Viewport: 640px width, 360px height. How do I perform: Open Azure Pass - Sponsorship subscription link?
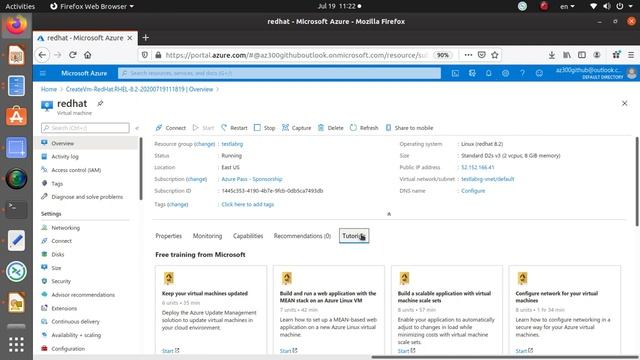(252, 179)
